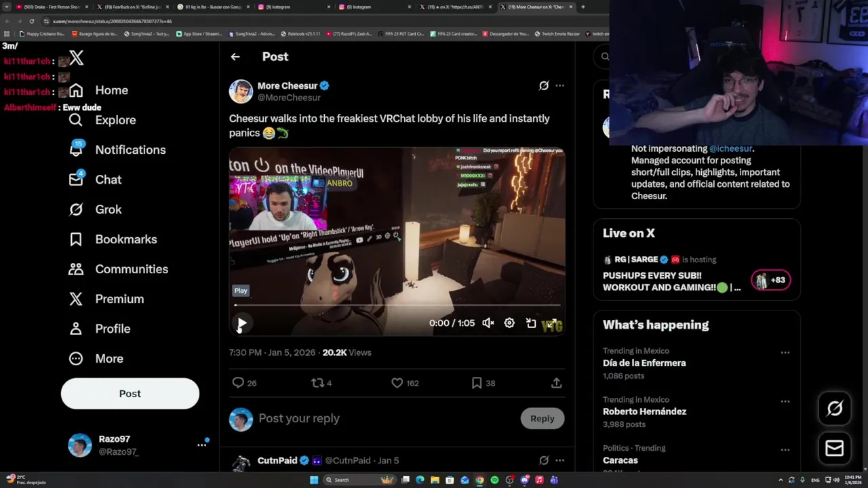Click the Premium X icon
The width and height of the screenshot is (868, 488).
coord(76,299)
